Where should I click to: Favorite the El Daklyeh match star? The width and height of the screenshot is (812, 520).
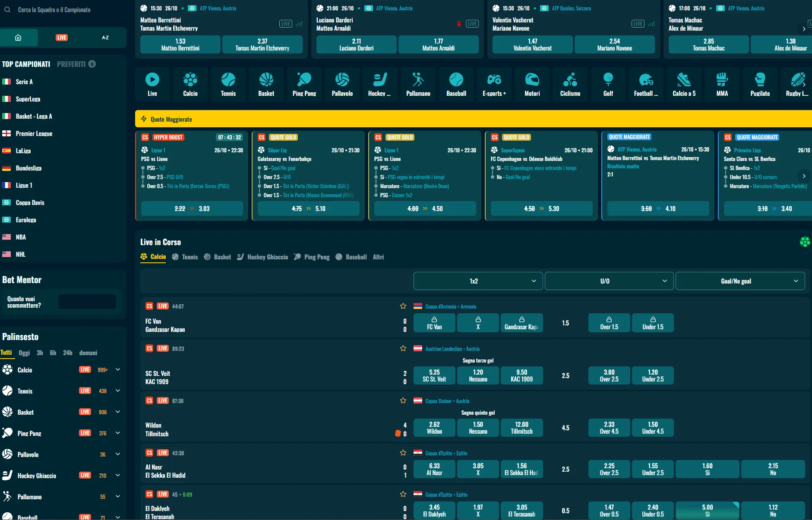click(403, 494)
